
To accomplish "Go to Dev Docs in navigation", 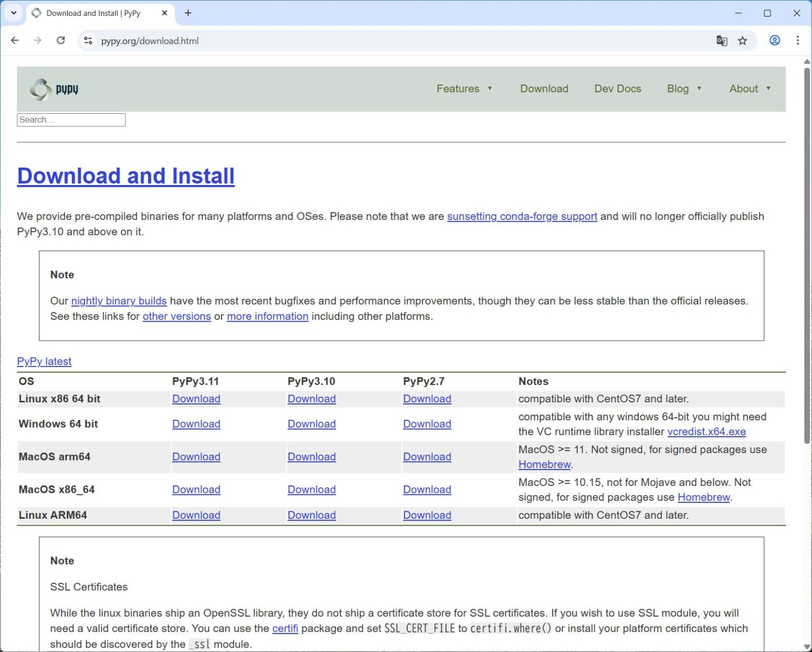I will [617, 89].
